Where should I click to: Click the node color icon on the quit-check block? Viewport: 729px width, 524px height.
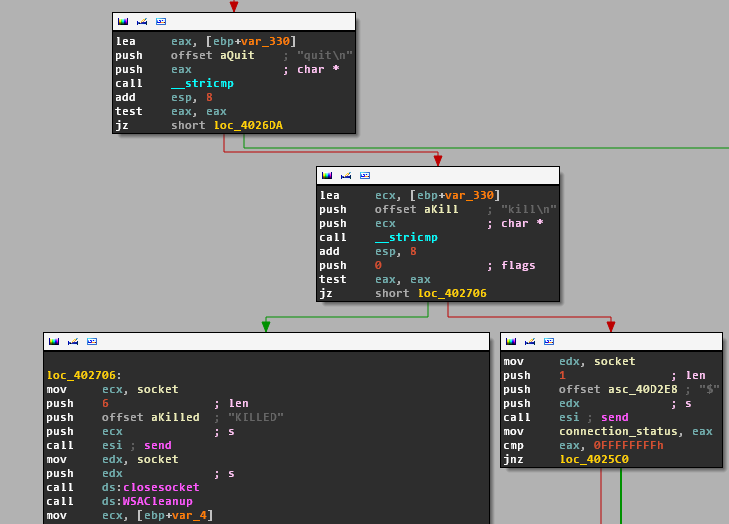point(122,21)
